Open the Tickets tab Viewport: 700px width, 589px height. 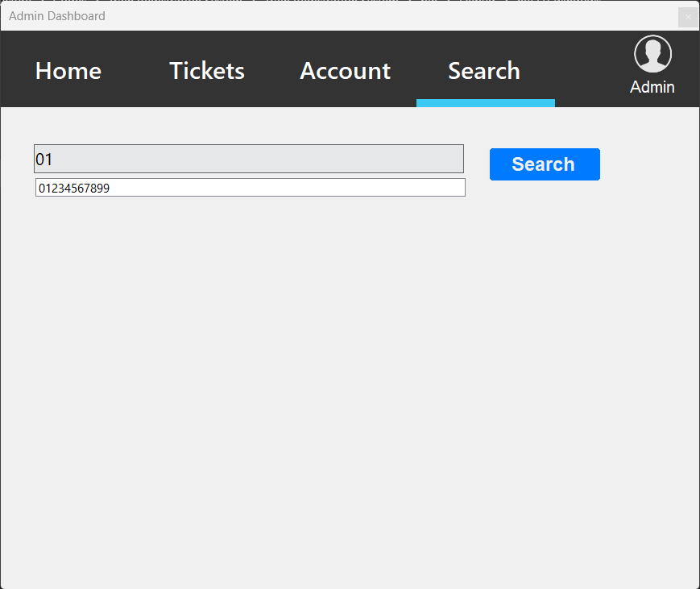click(206, 71)
